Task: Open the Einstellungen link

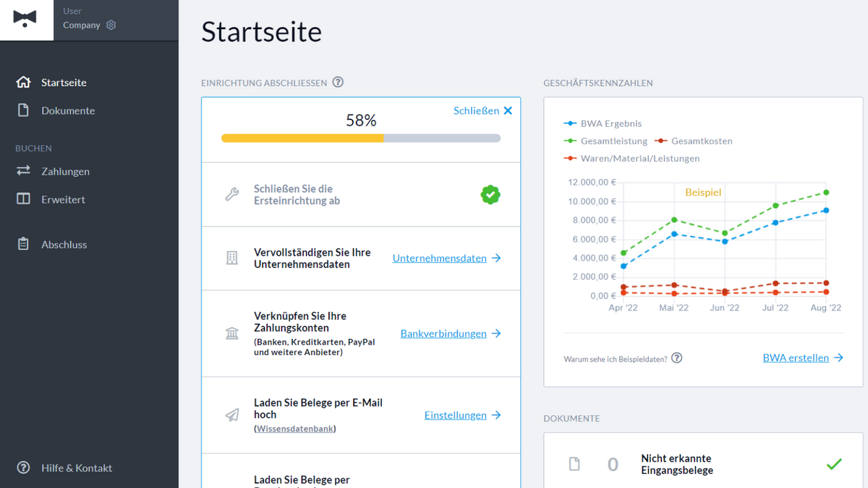Action: coord(456,415)
